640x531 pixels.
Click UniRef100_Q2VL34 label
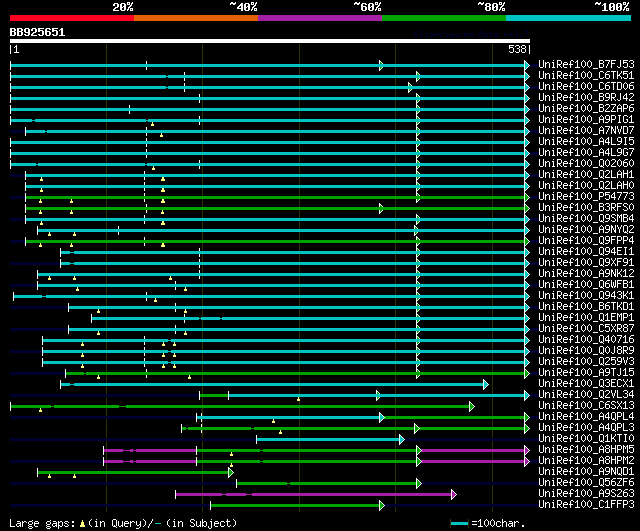[x=586, y=395]
